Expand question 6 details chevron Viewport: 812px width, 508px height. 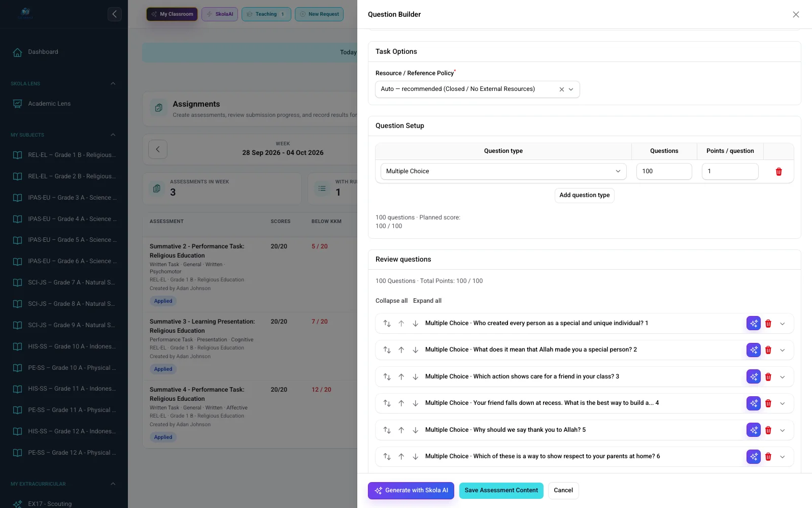click(783, 457)
